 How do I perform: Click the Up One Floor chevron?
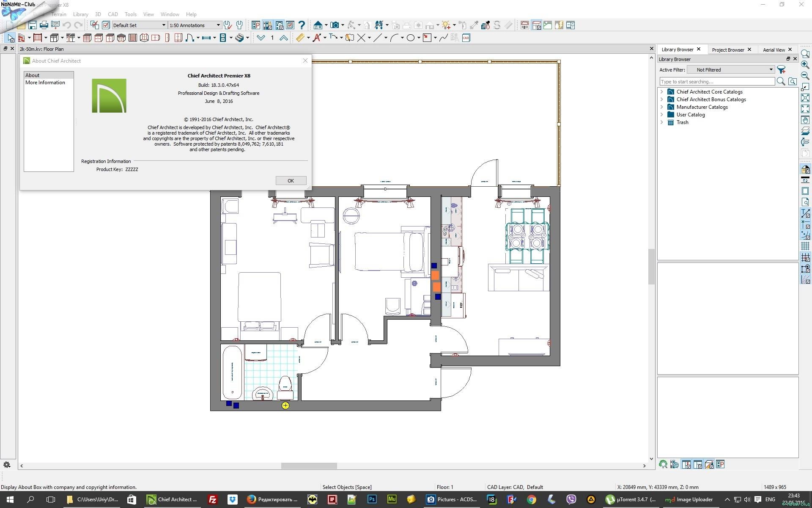(x=284, y=38)
